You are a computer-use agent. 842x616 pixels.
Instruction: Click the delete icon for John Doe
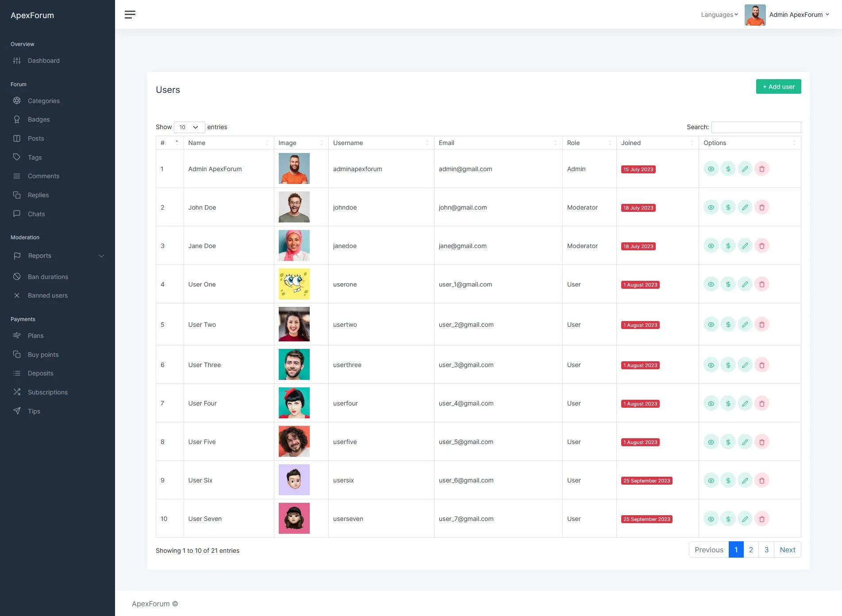click(761, 207)
